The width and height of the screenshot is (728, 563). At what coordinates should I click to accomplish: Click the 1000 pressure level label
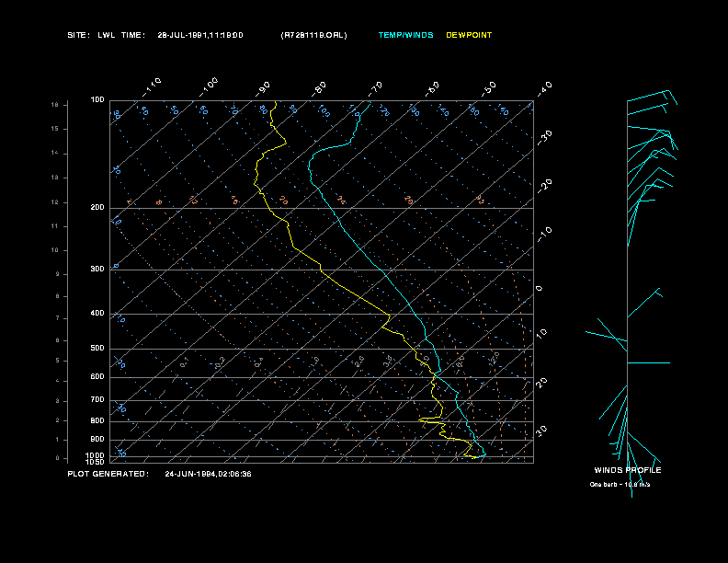[x=96, y=455]
